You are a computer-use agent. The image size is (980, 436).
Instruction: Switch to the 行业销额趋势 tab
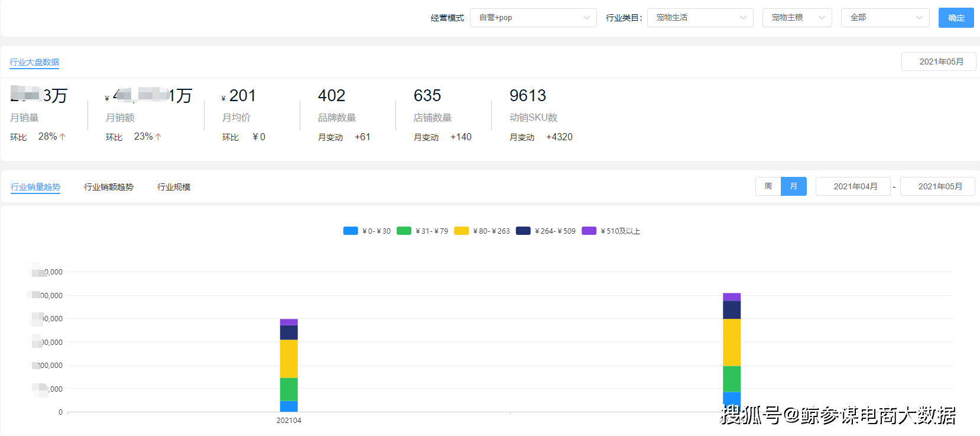(109, 187)
